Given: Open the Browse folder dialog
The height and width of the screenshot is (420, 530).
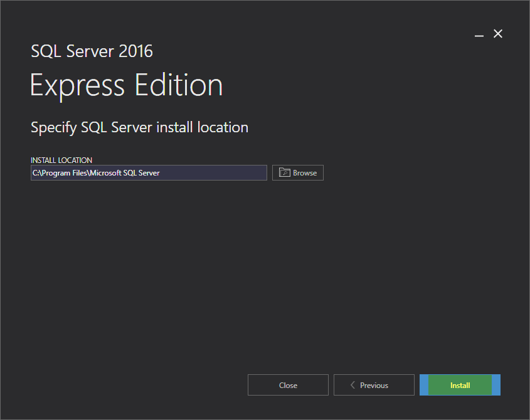Looking at the screenshot, I should 298,172.
